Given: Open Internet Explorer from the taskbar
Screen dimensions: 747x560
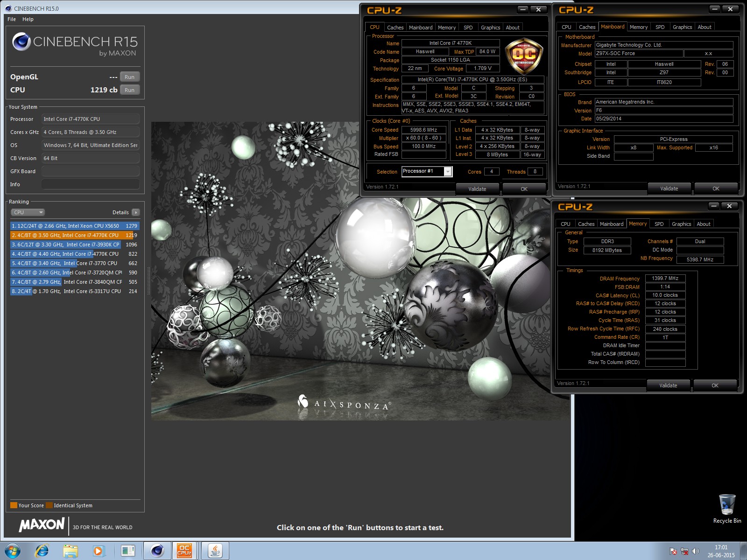Looking at the screenshot, I should [42, 551].
